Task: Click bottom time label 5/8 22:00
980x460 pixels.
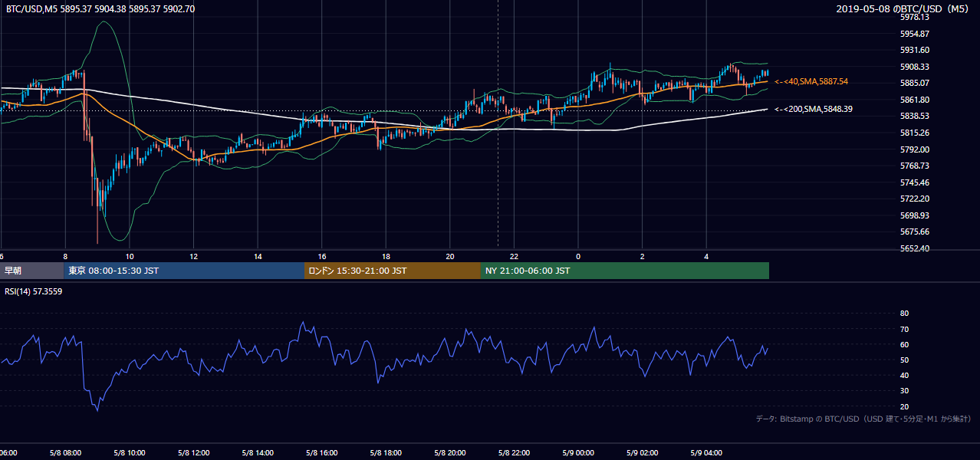Action: pos(514,453)
